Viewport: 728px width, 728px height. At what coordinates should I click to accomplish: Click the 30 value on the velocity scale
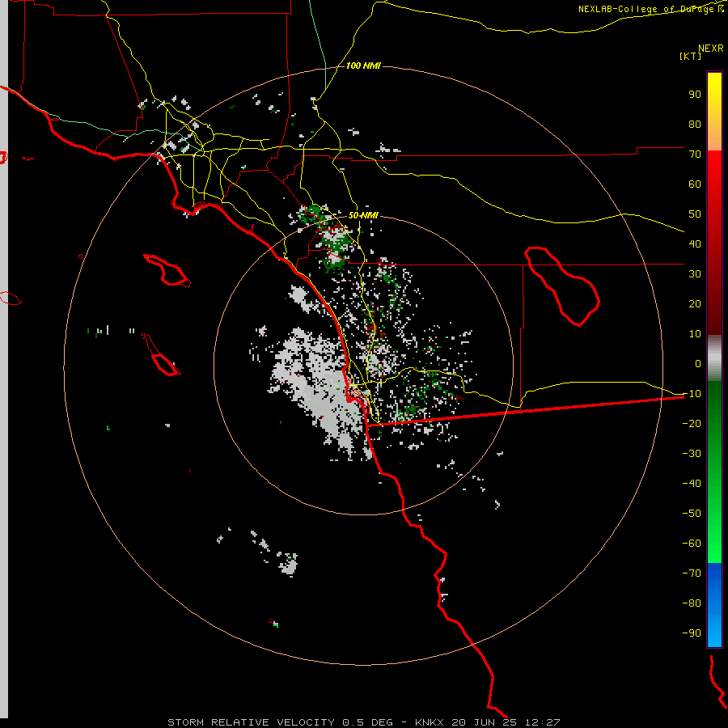click(x=695, y=274)
